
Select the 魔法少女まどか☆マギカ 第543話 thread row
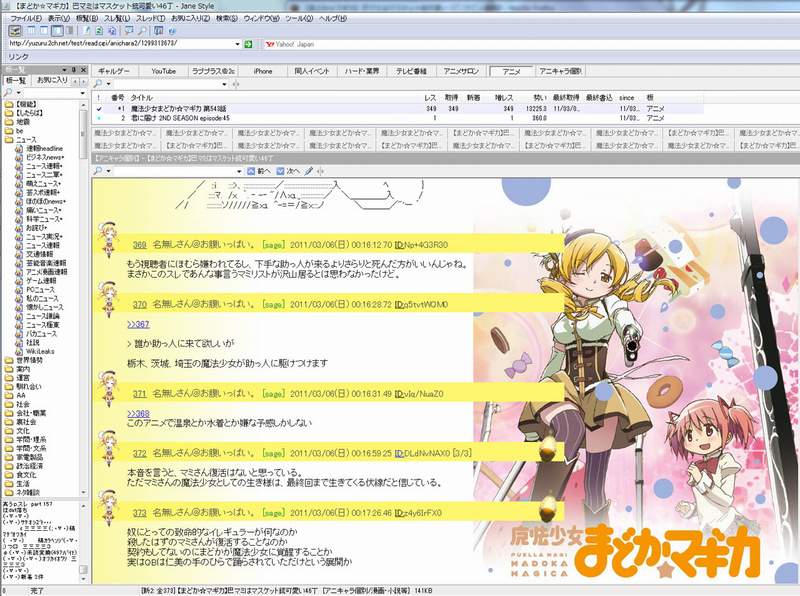tap(398, 109)
